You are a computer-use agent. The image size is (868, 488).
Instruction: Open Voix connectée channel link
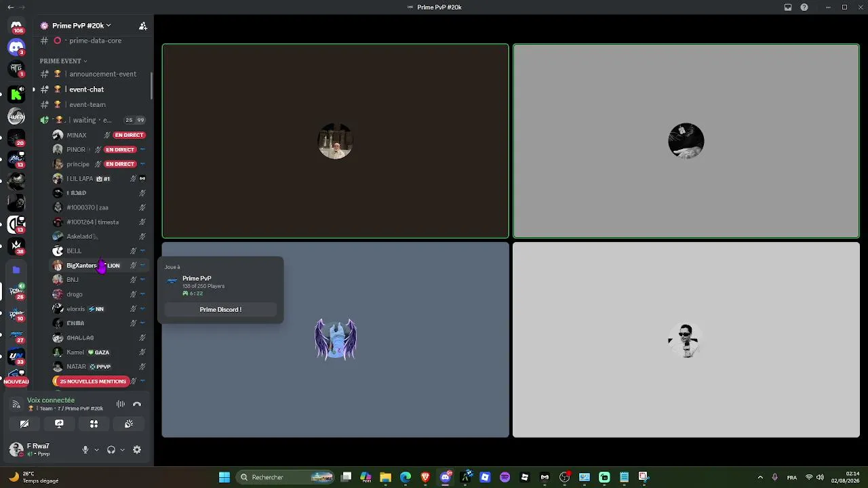[x=65, y=409]
